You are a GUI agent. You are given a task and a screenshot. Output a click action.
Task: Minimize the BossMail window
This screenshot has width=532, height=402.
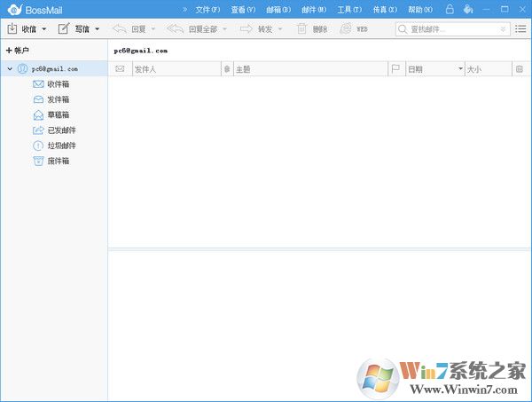coord(486,10)
